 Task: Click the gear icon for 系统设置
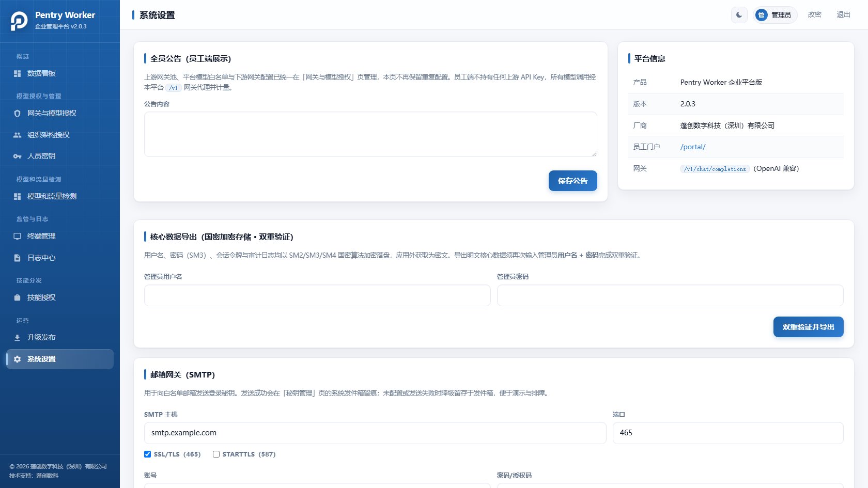17,359
